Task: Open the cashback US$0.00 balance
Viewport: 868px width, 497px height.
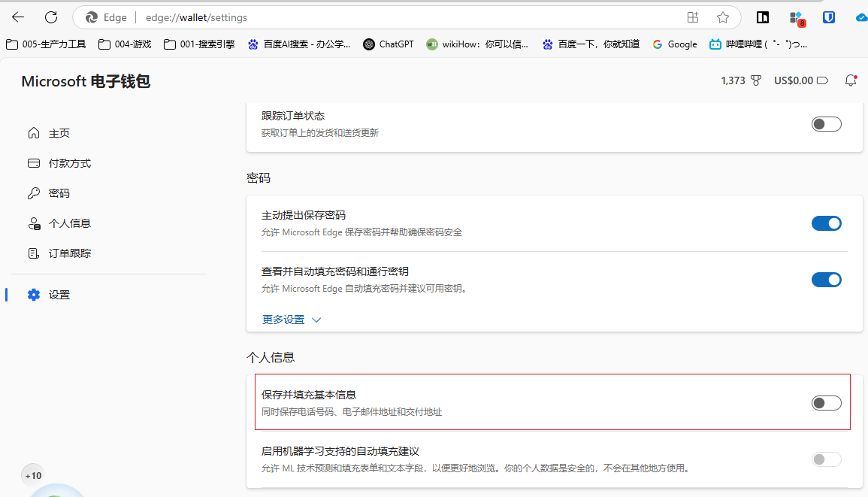Action: click(x=801, y=81)
